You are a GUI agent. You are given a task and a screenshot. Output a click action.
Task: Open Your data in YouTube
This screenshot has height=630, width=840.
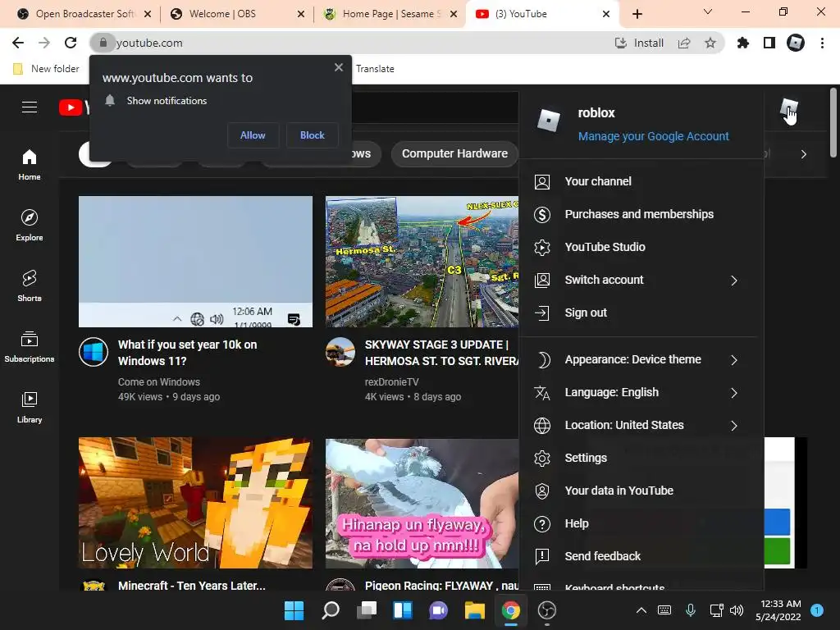(x=641, y=491)
